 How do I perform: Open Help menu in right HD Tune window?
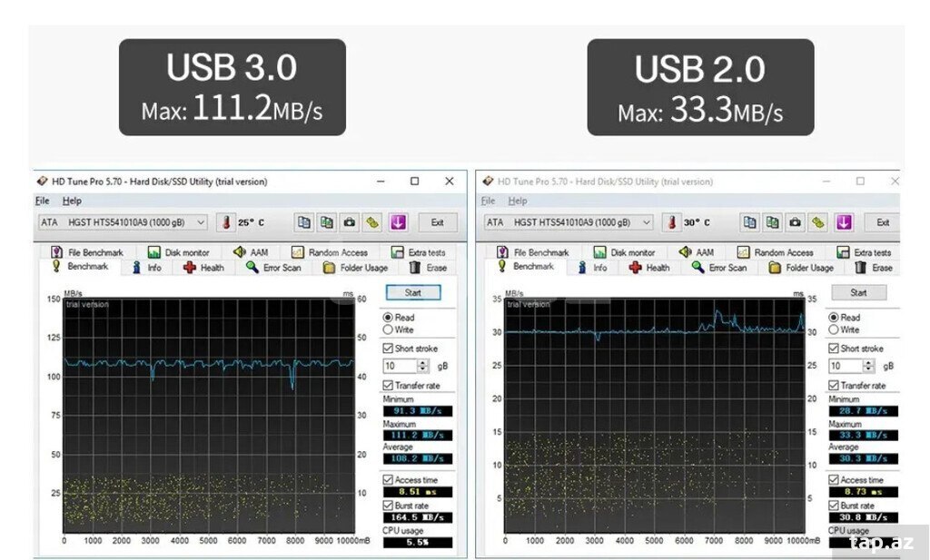click(518, 201)
